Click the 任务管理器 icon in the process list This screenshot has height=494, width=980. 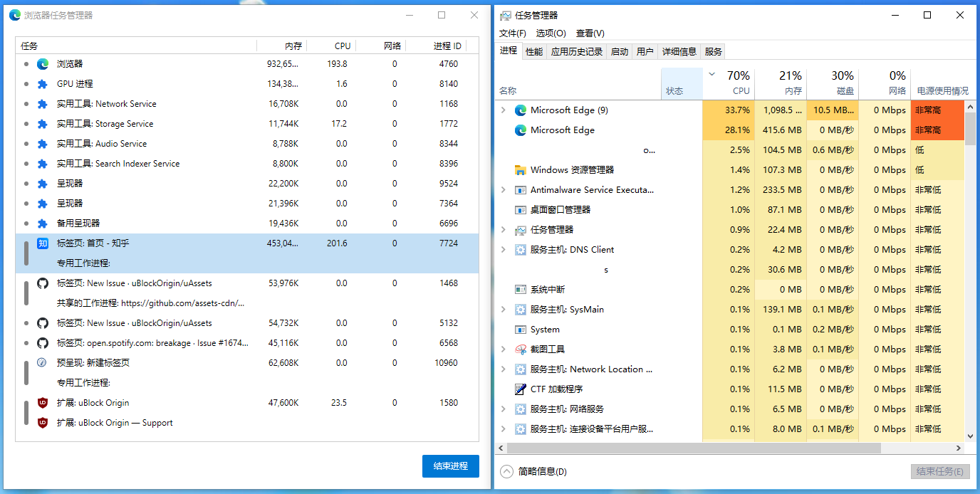coord(519,229)
